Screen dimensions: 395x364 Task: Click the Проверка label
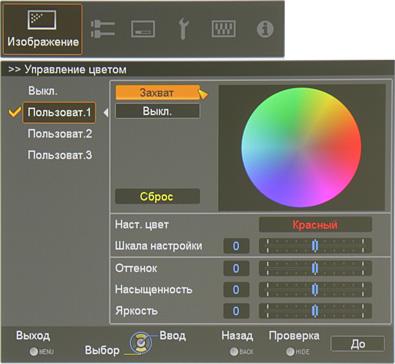[x=294, y=336]
